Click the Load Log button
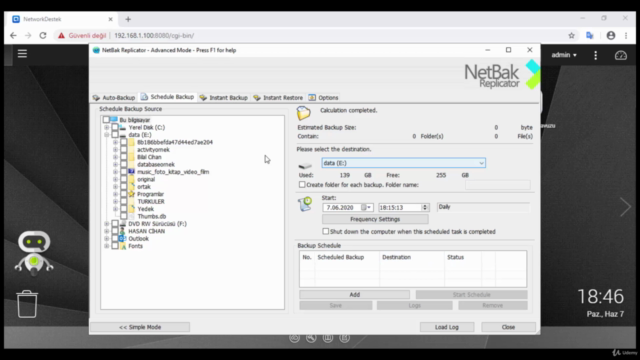Screen dimensions: 640x360 click(447, 327)
